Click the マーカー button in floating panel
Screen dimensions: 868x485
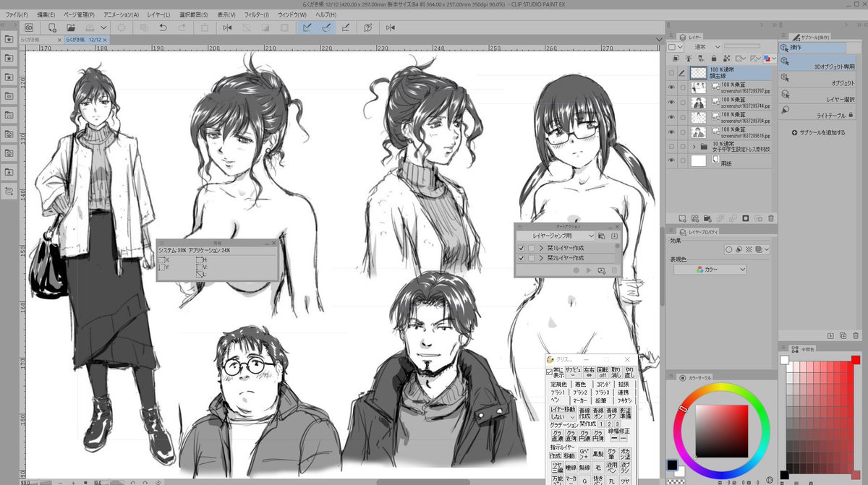pyautogui.click(x=580, y=399)
